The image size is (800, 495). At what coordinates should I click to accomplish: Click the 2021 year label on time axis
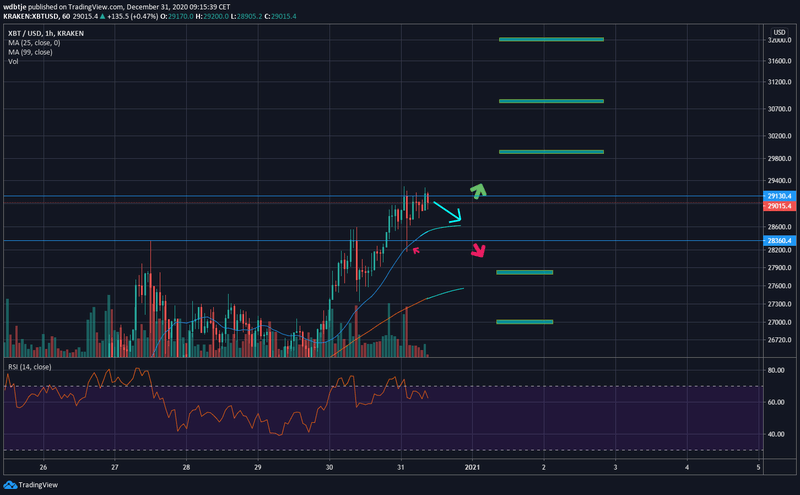472,467
